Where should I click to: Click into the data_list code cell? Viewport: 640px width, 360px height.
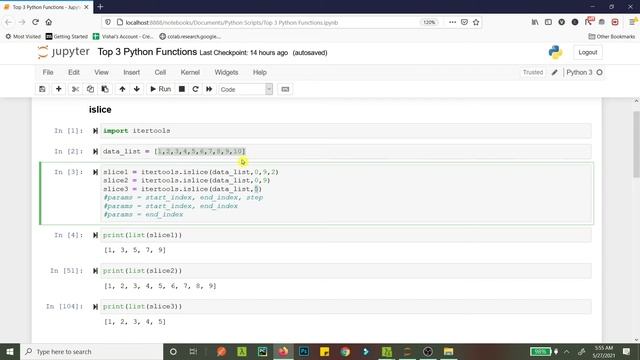tap(346, 151)
